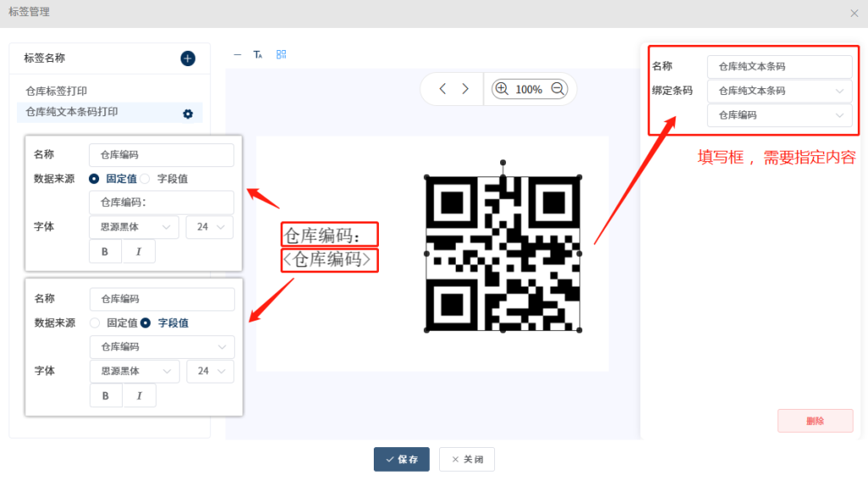Image resolution: width=868 pixels, height=481 pixels.
Task: Focus the fixed value field 仓库编码:
Action: pos(162,203)
